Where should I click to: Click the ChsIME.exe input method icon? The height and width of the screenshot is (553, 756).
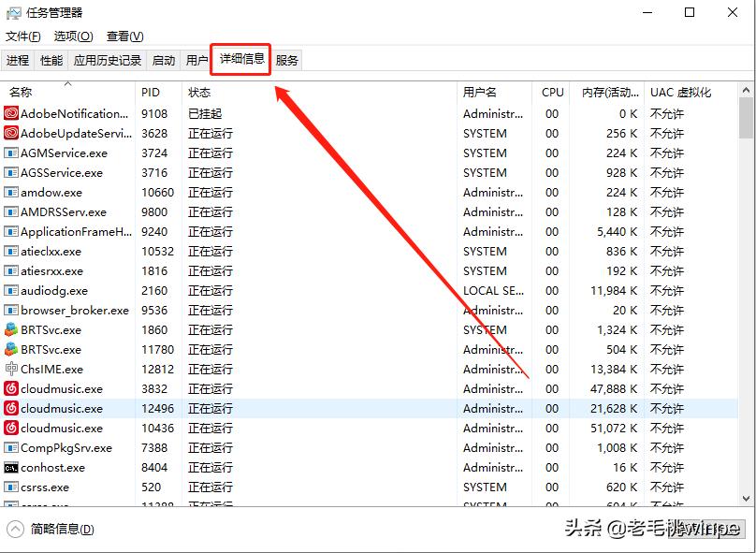pyautogui.click(x=13, y=369)
